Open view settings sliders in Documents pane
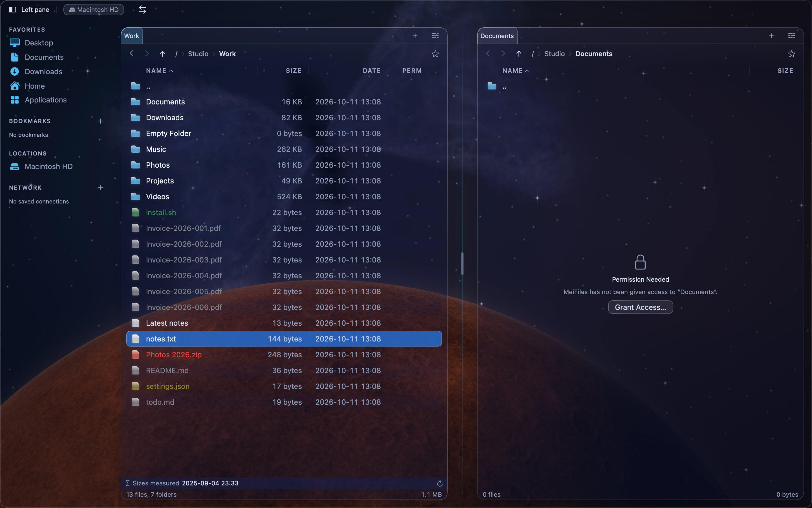Image resolution: width=812 pixels, height=508 pixels. tap(791, 36)
